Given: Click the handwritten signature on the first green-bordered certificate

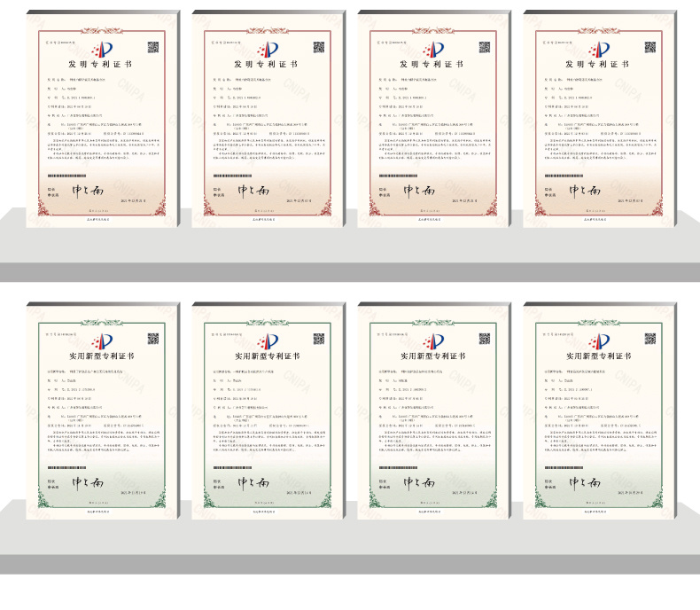Looking at the screenshot, I should click(x=88, y=482).
